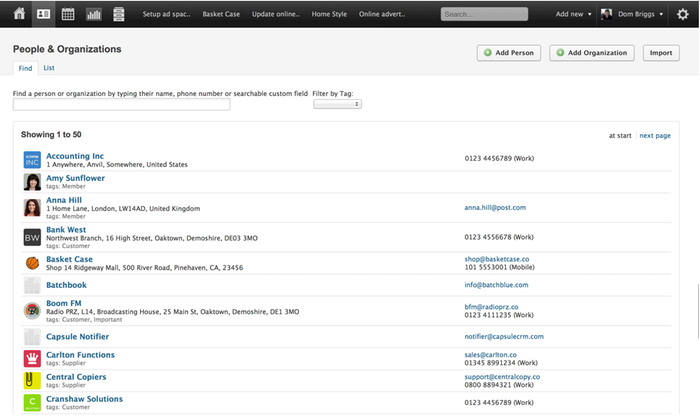Open the Dom Briggs user menu
The image size is (700, 419).
pyautogui.click(x=640, y=14)
